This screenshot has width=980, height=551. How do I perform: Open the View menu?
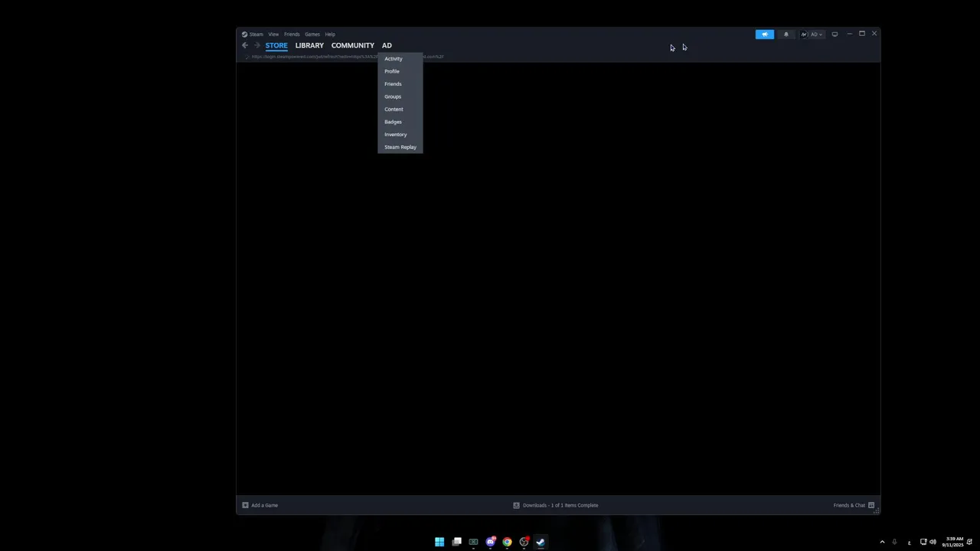point(273,34)
